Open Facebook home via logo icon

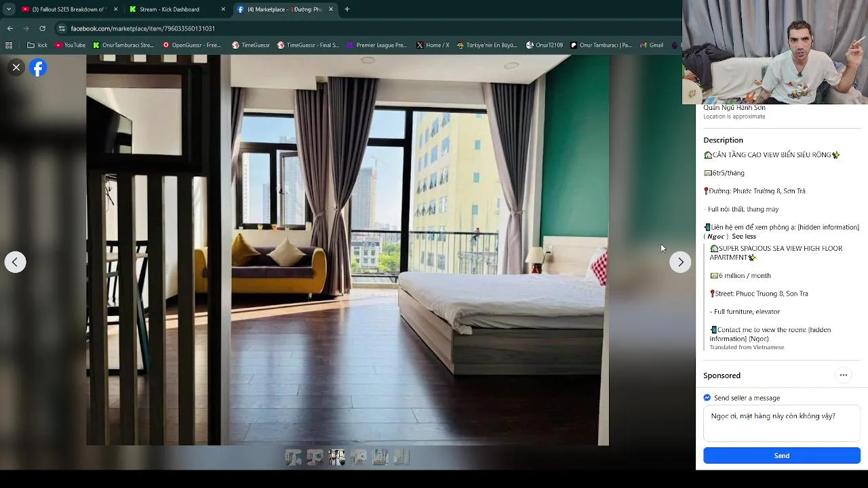click(x=38, y=68)
